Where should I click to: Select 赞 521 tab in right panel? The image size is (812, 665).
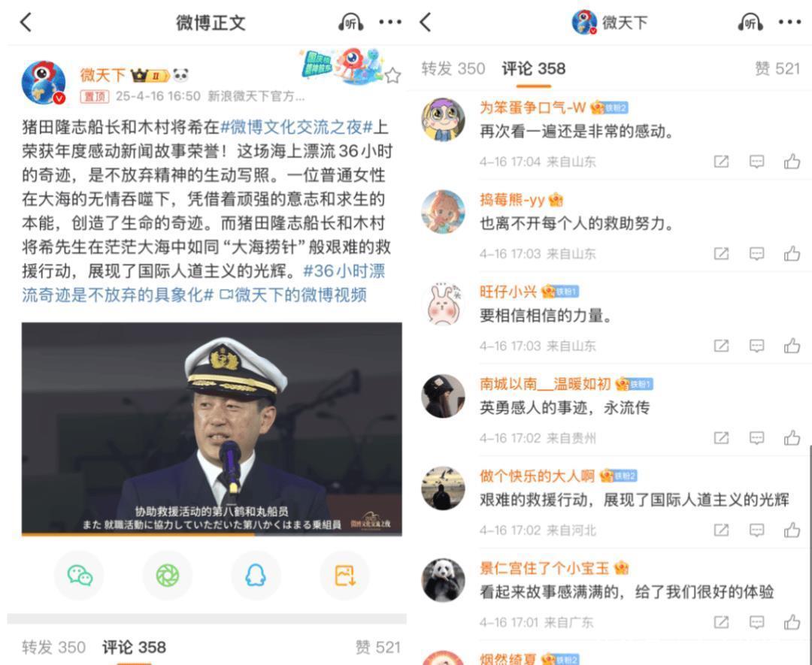coord(777,68)
